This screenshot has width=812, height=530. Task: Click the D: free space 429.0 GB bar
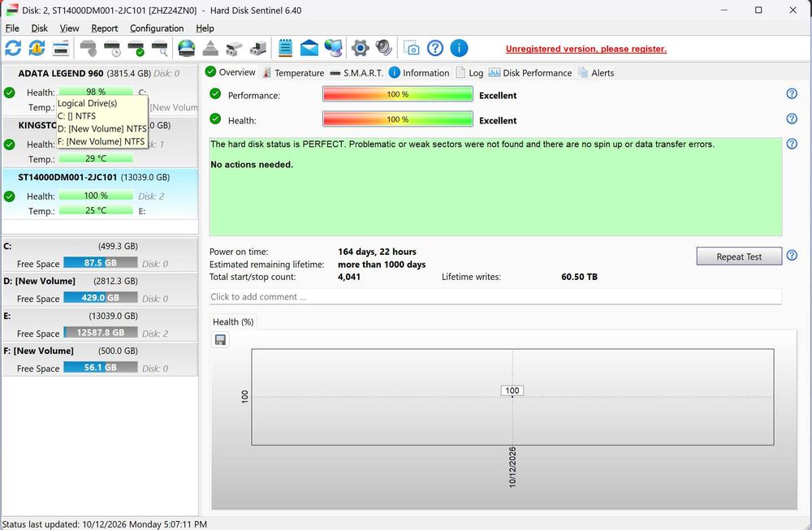click(x=101, y=298)
